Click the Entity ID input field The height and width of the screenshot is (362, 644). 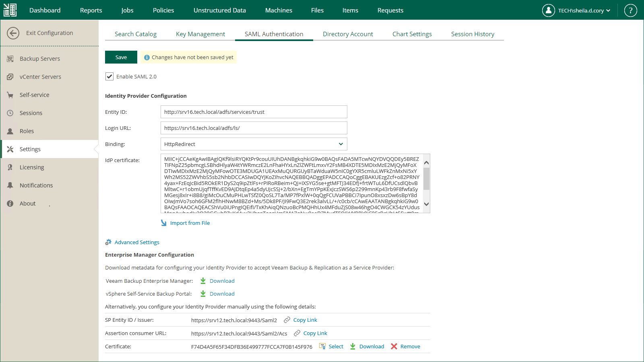pos(254,112)
